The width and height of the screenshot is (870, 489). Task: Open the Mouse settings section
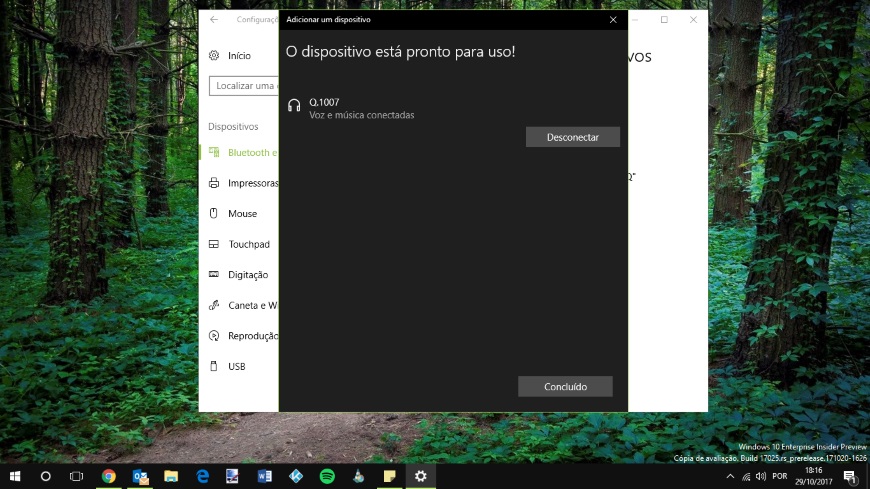241,214
